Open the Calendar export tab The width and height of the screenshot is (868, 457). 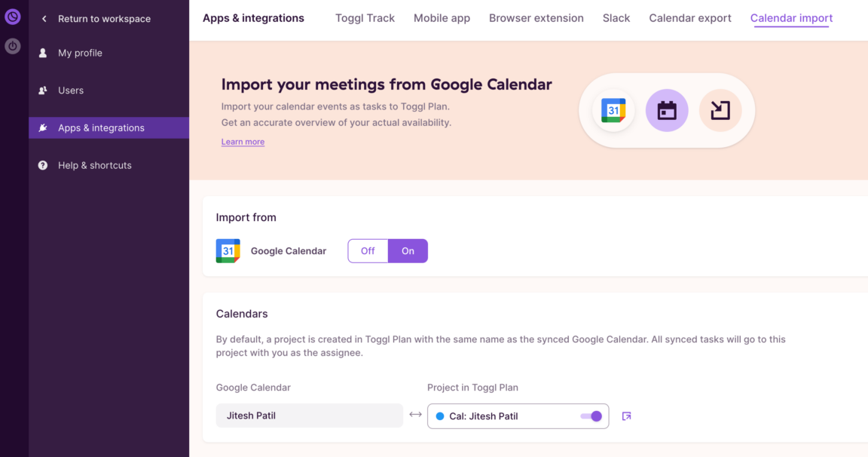click(x=689, y=17)
